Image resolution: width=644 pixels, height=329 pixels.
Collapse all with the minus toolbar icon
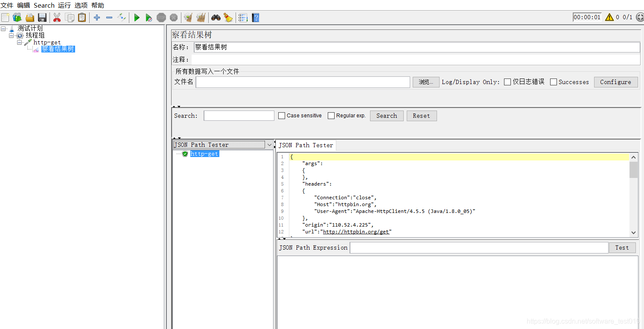(x=109, y=17)
